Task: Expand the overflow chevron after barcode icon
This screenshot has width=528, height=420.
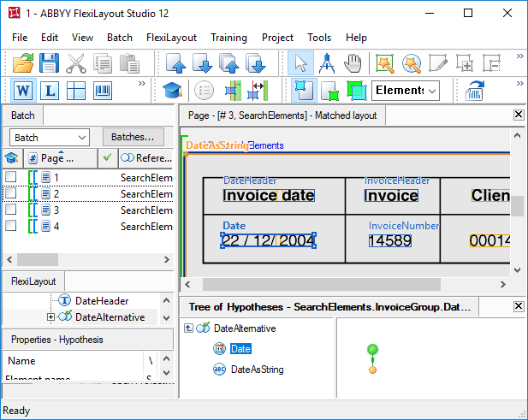Action: (x=142, y=83)
